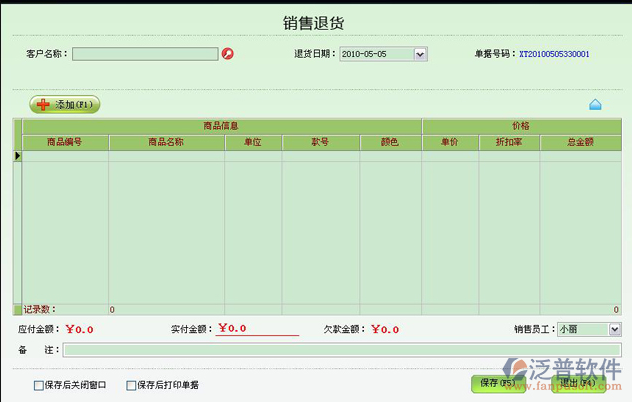Click the 客户名称 input field
This screenshot has height=402, width=632.
click(145, 54)
